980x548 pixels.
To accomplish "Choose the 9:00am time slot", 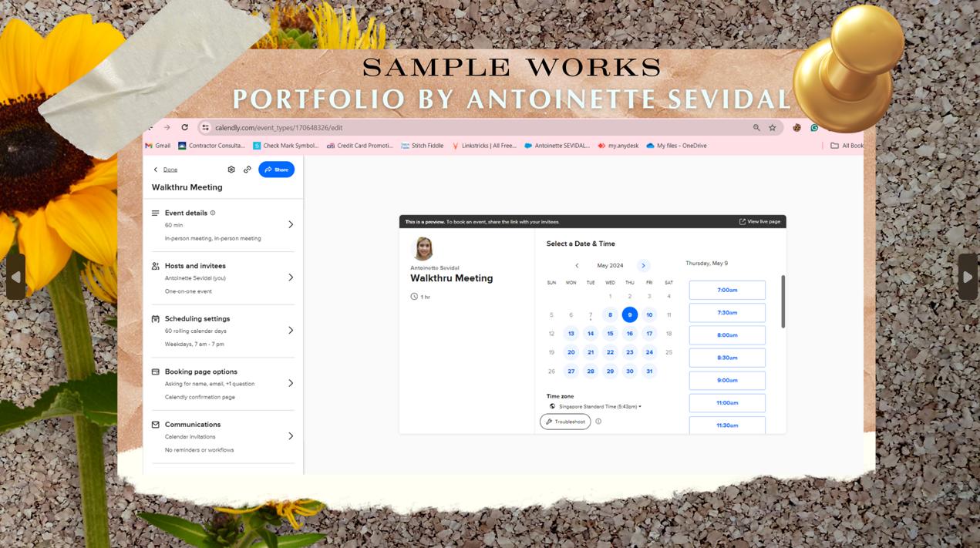I will tap(727, 380).
